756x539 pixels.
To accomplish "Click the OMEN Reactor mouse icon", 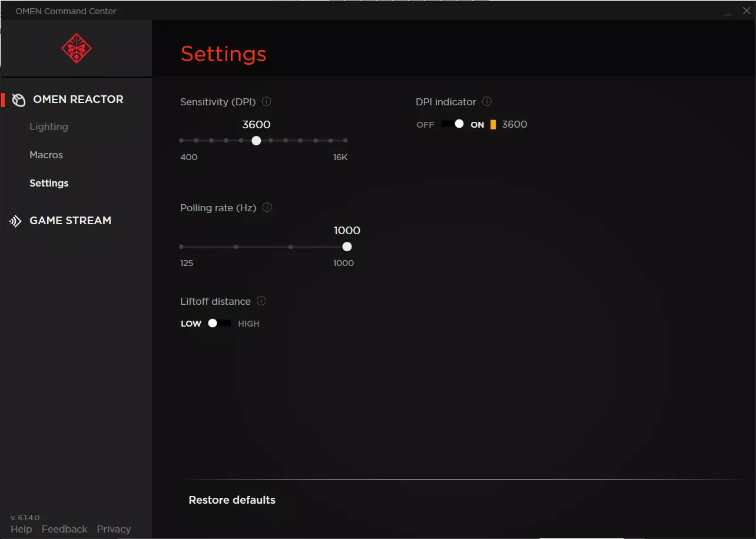I will (19, 100).
